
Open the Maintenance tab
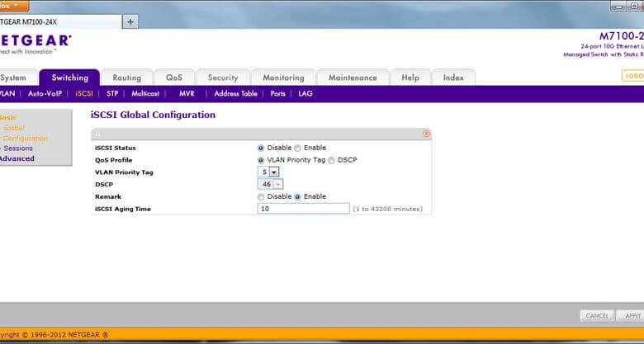pos(353,78)
